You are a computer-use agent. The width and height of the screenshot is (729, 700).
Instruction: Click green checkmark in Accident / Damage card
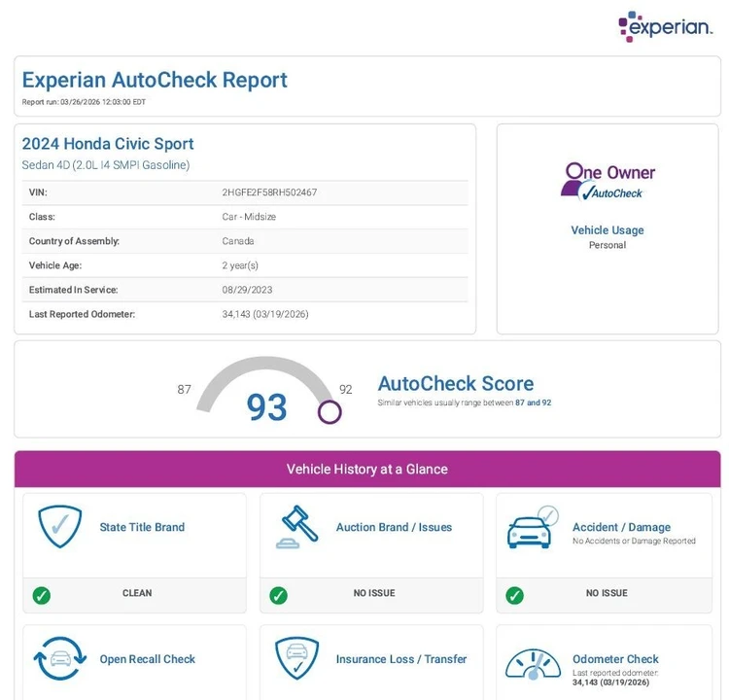pos(514,595)
